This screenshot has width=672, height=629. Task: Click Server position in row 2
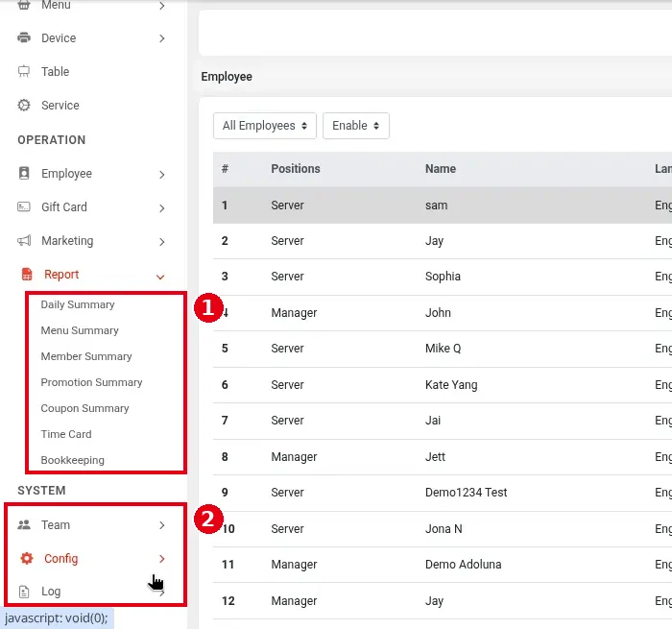coord(287,241)
